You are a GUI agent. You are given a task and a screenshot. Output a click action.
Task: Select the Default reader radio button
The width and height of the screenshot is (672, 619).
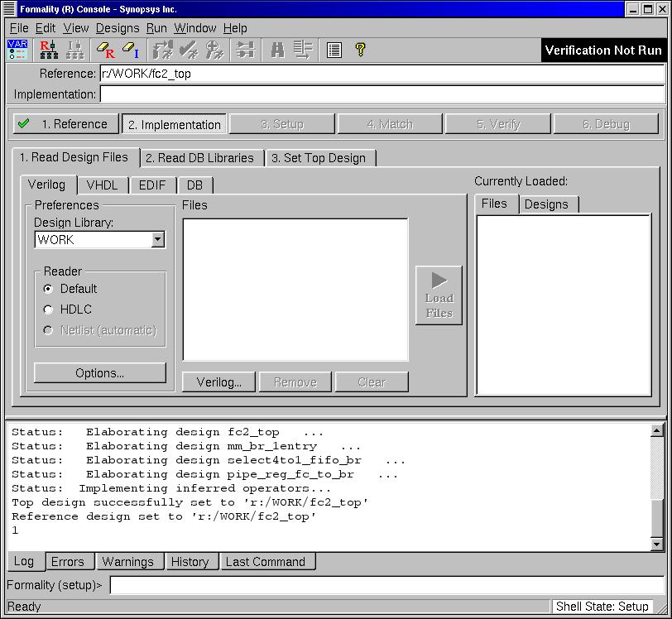coord(48,289)
